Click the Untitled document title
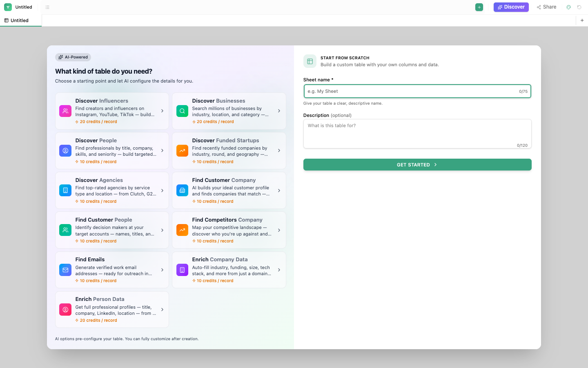The image size is (588, 368). [24, 7]
